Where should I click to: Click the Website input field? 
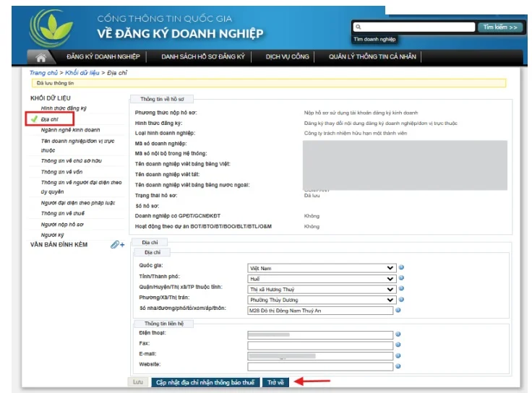(320, 366)
